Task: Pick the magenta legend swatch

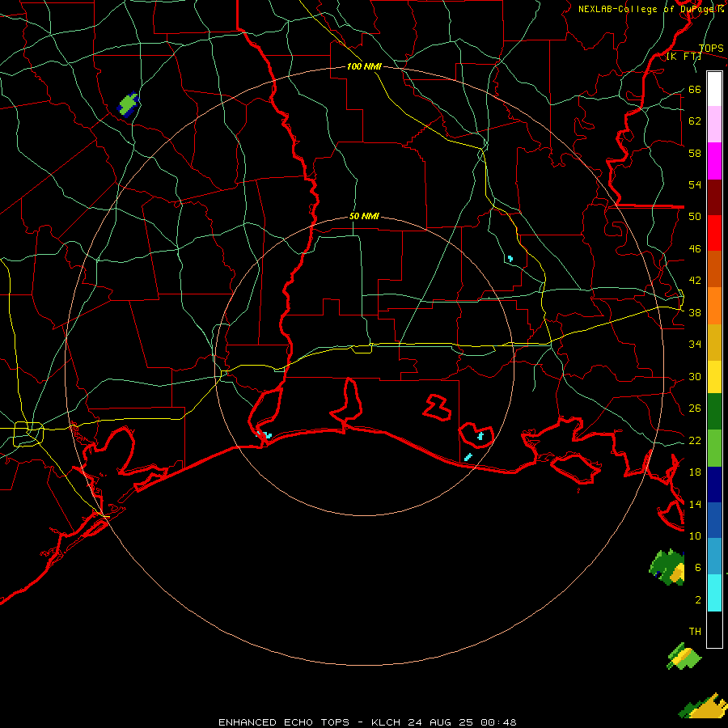Action: [714, 161]
